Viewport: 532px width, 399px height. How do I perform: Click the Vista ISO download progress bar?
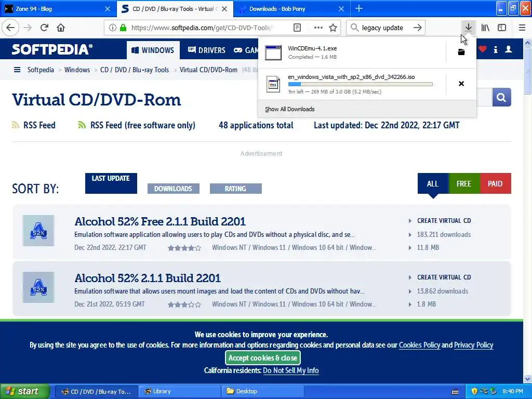360,84
